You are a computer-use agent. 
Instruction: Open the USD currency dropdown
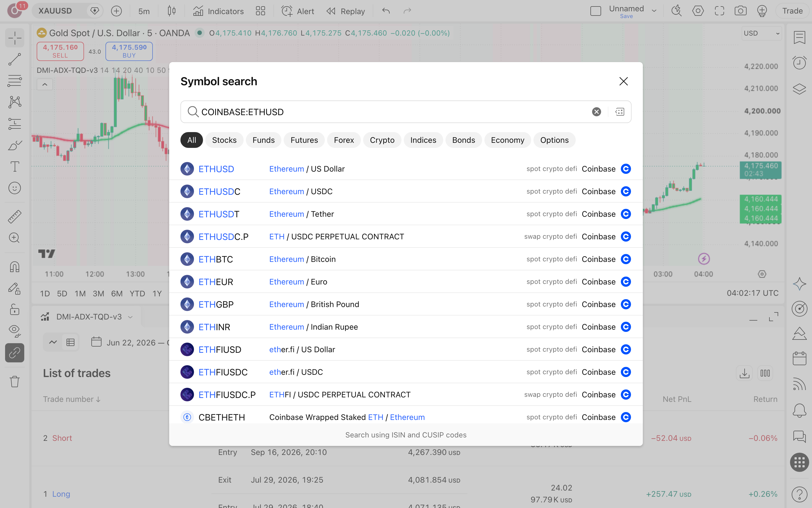[x=761, y=33]
